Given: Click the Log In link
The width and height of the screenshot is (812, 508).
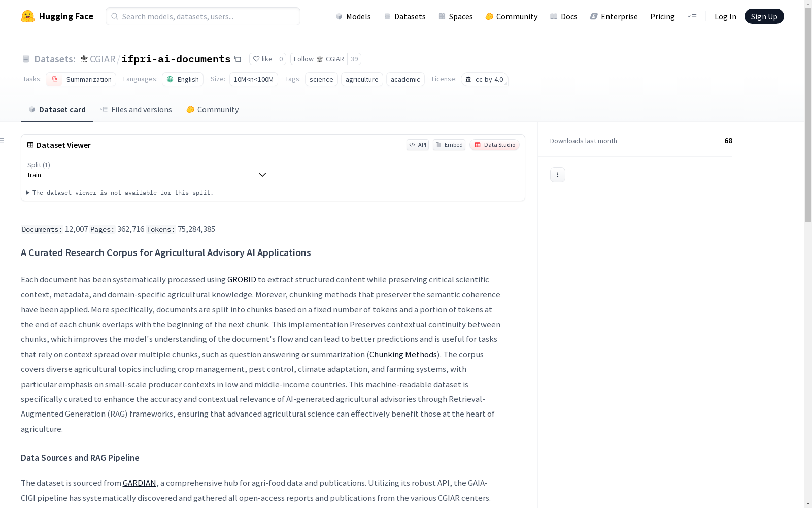Looking at the screenshot, I should pos(725,16).
